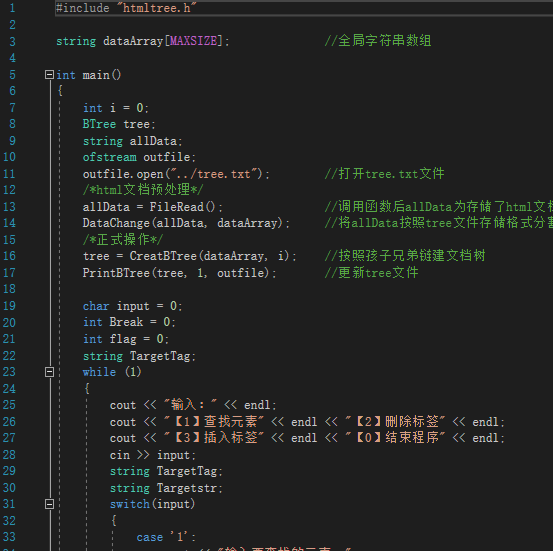This screenshot has width=553, height=551.
Task: Click the "【0】结束程序" string literal
Action: coord(395,438)
